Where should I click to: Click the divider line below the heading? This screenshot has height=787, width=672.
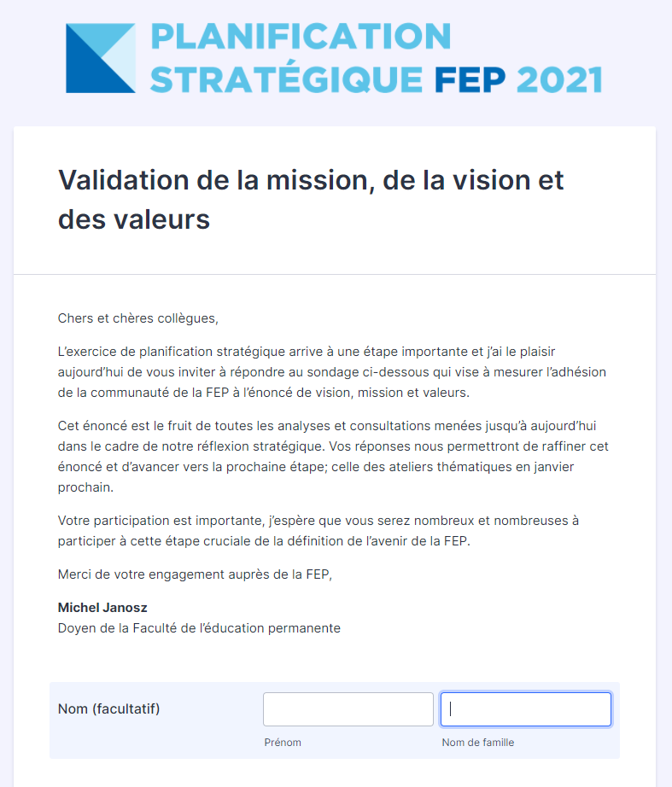pos(335,274)
